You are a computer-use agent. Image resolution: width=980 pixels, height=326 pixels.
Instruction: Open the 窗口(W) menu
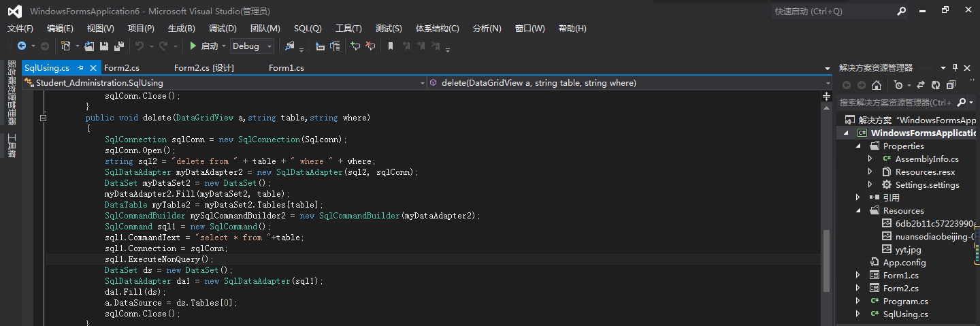(530, 28)
